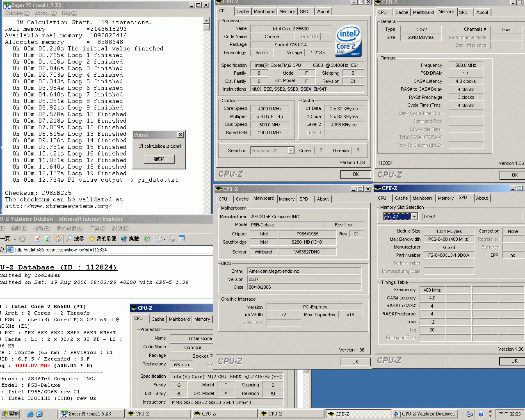This screenshot has height=420, width=525.
Task: Open the Mail icon dropdown arrow
Action: click(x=165, y=239)
